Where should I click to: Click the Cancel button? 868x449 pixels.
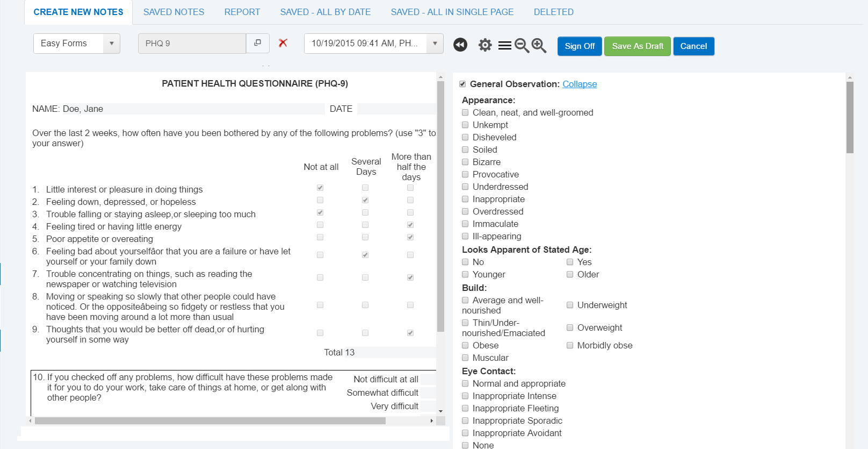[693, 46]
